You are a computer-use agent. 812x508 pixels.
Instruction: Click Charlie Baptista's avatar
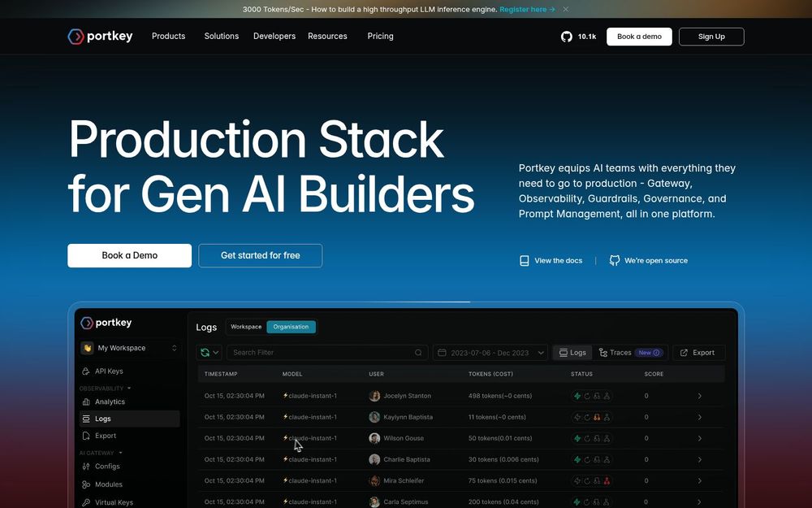tap(374, 460)
